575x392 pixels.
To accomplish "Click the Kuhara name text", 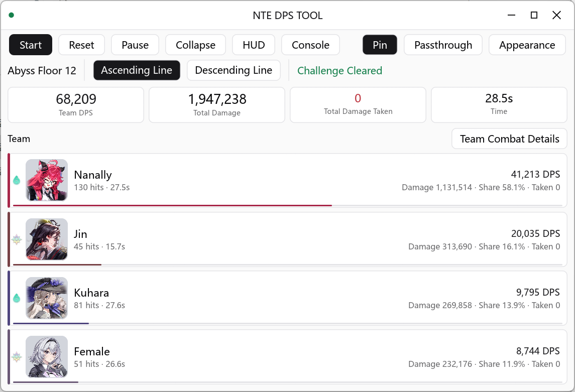I will pos(91,293).
